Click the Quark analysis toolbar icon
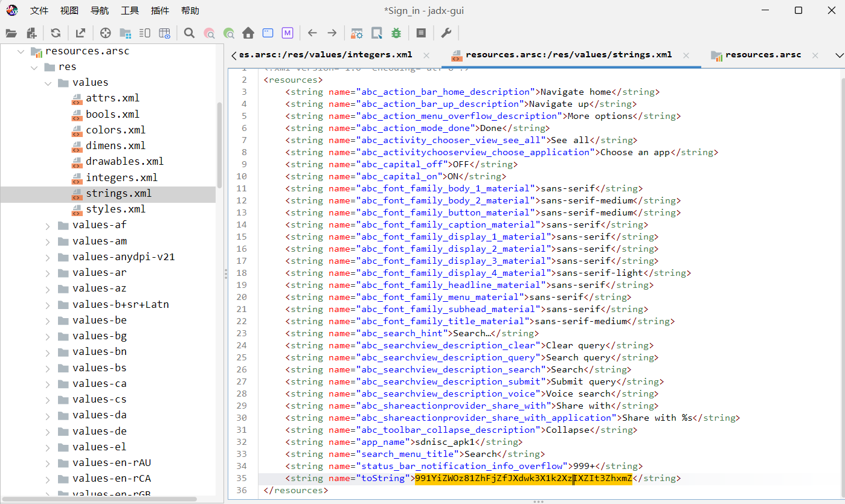The image size is (845, 504). click(376, 33)
